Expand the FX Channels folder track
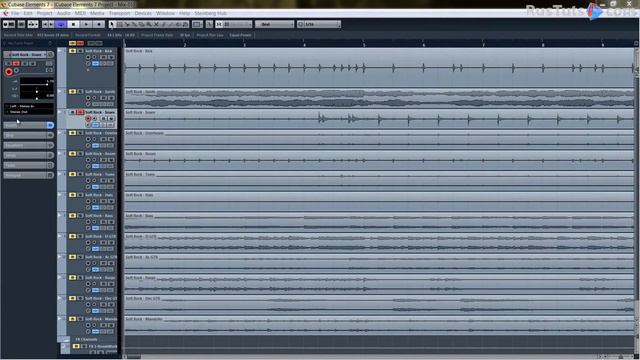This screenshot has height=360, width=640. point(66,340)
